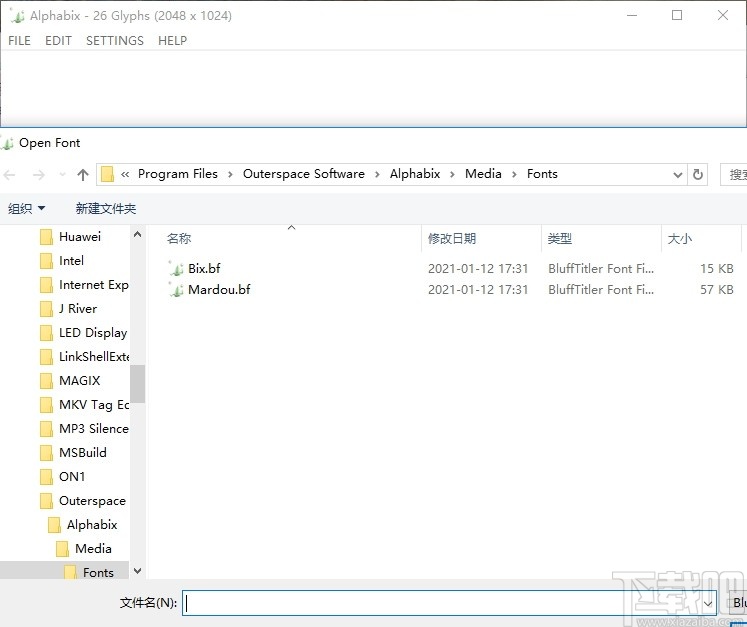Expand chevron after Program Files breadcrumb
The height and width of the screenshot is (627, 747).
point(230,175)
